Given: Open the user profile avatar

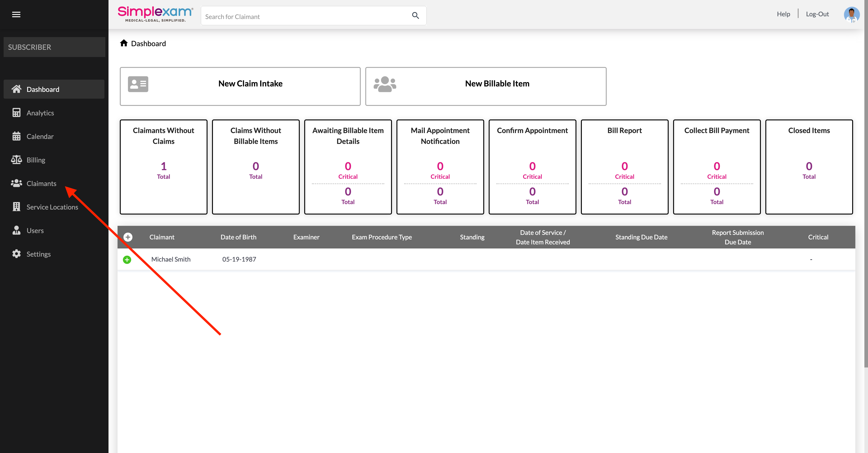Looking at the screenshot, I should [851, 14].
